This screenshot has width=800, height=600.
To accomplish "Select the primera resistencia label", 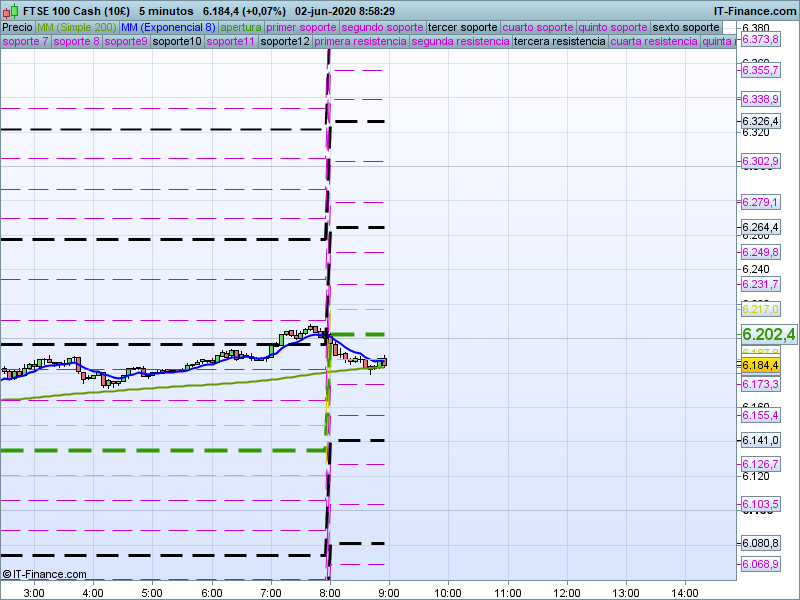I will coord(359,42).
